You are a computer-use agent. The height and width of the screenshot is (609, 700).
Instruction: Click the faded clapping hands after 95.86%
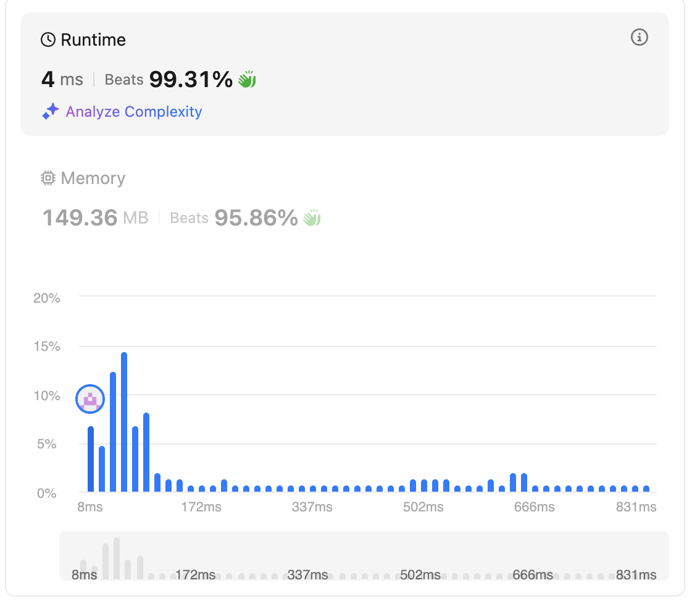pos(312,217)
